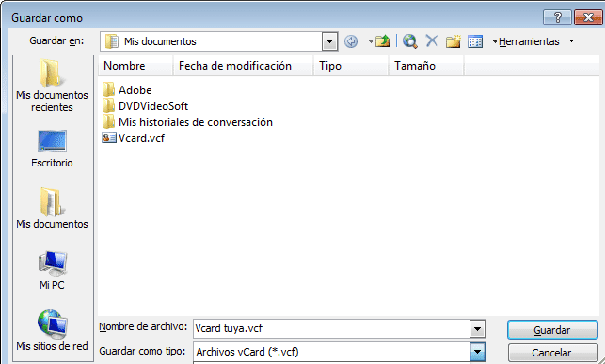Open Mi PC in the sidebar
This screenshot has width=605, height=364.
(52, 270)
